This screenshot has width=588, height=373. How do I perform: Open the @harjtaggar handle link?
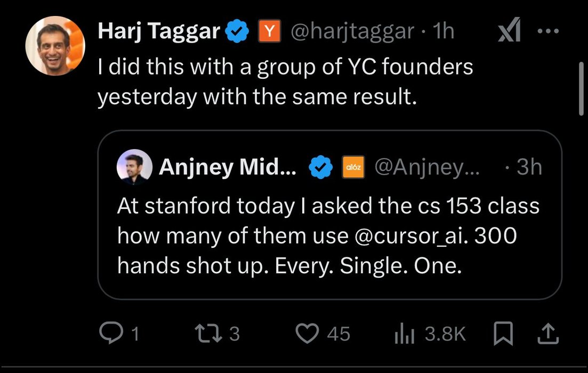point(351,33)
